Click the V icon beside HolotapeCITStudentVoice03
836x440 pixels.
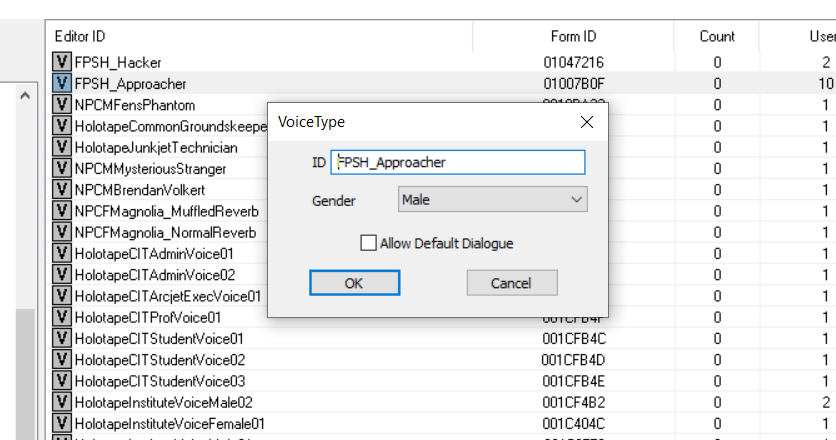62,381
